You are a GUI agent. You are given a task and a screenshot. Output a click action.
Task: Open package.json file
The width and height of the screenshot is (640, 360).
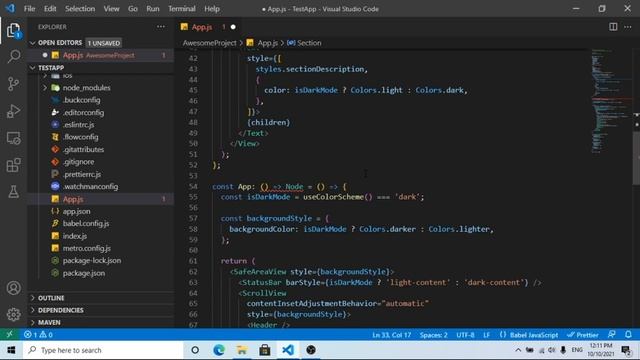84,273
